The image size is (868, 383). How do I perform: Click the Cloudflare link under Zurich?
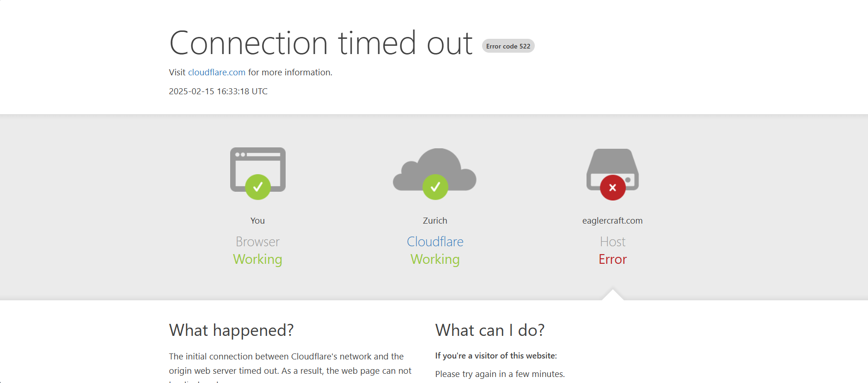435,242
